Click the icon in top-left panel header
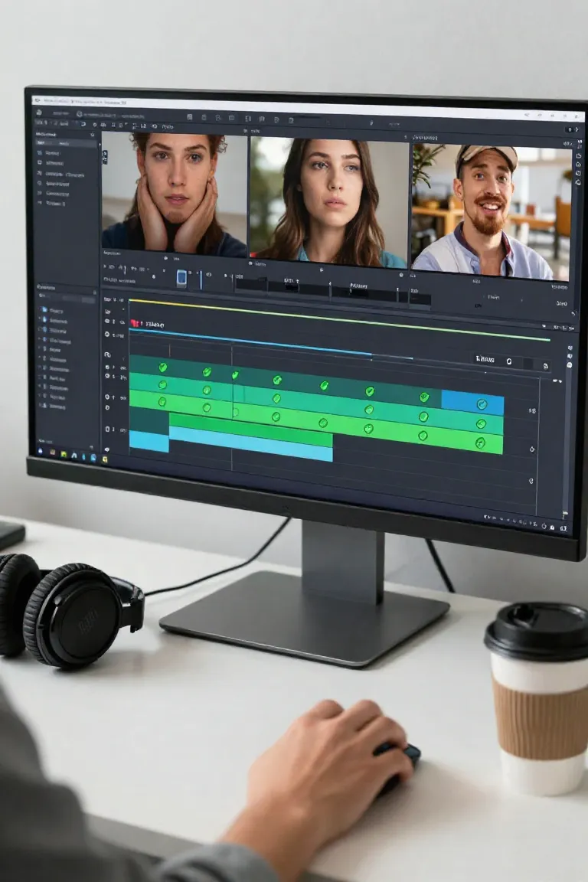588x882 pixels. [93, 135]
